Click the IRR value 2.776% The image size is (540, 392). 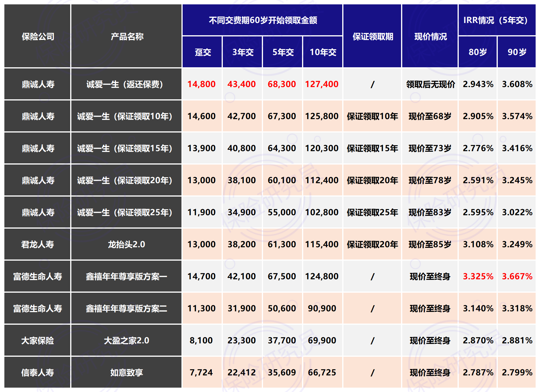pos(478,148)
